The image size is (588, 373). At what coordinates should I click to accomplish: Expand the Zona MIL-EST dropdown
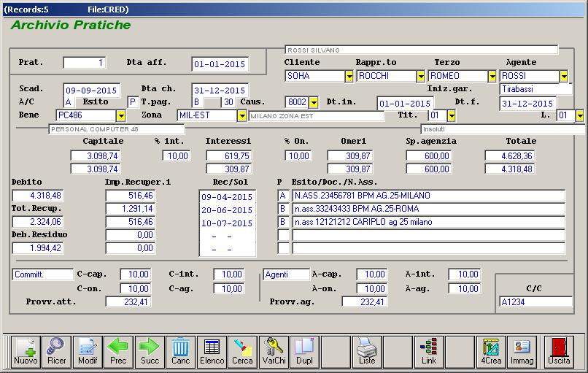(242, 115)
